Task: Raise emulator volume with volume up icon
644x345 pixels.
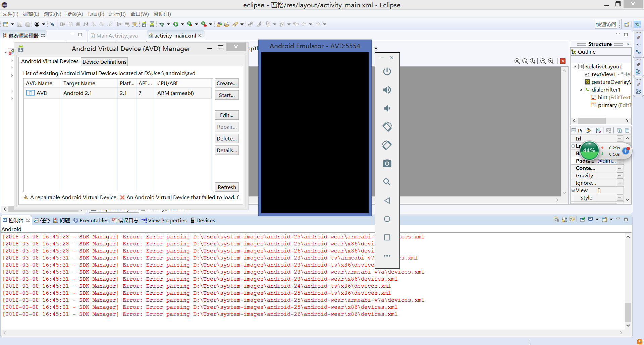Action: (x=387, y=90)
